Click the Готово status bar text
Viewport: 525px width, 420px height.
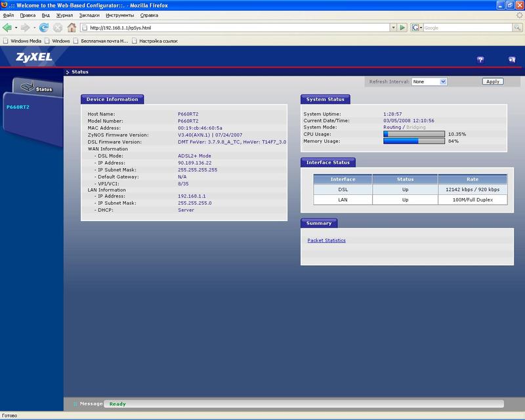pos(9,415)
